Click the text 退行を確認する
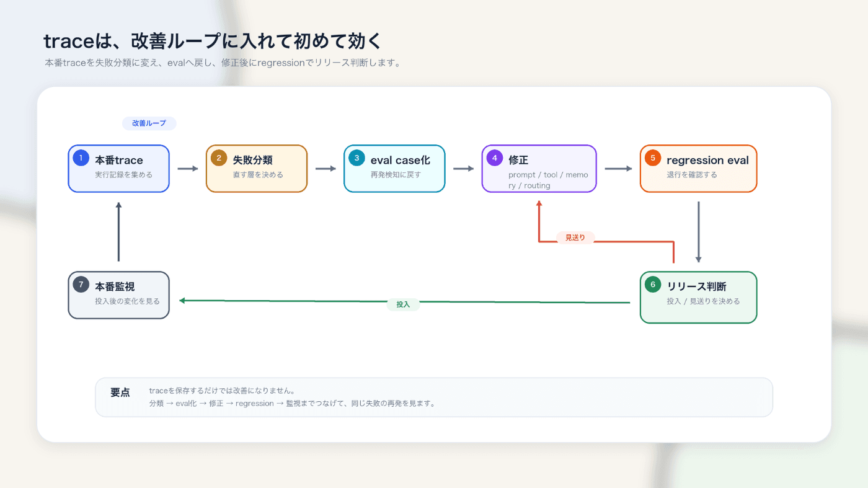The width and height of the screenshot is (868, 488). tap(692, 175)
